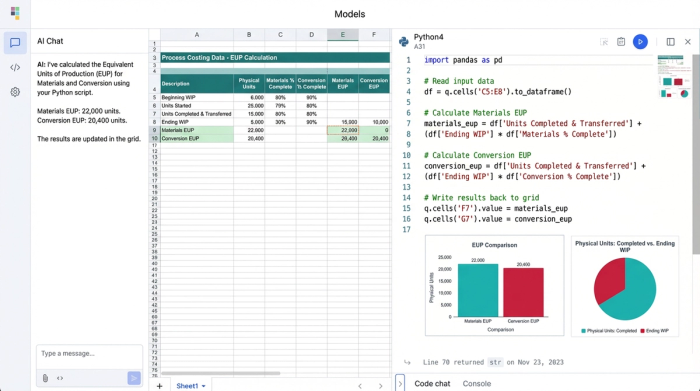Image resolution: width=700 pixels, height=391 pixels.
Task: Click code line 15 writing to F7
Action: coord(496,208)
